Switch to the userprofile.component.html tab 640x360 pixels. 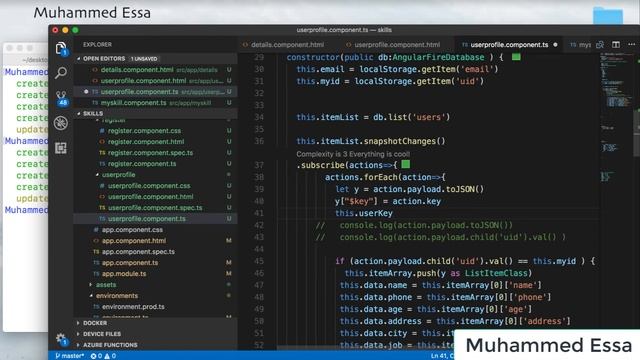coord(393,45)
